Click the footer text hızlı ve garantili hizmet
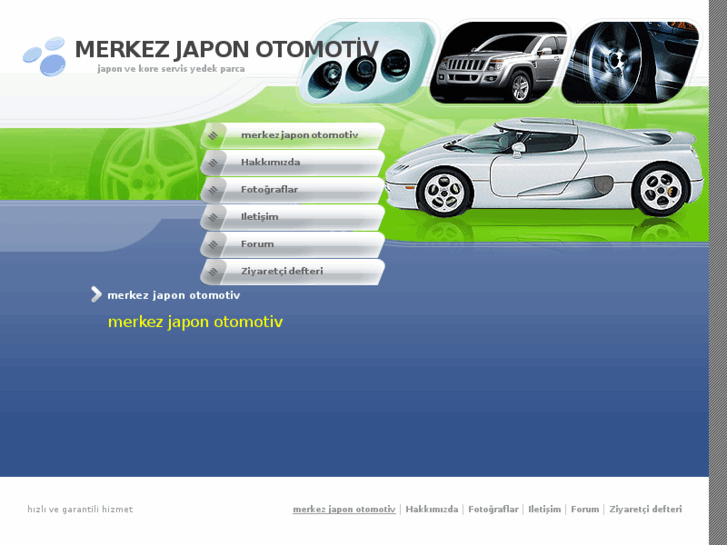 tap(80, 509)
